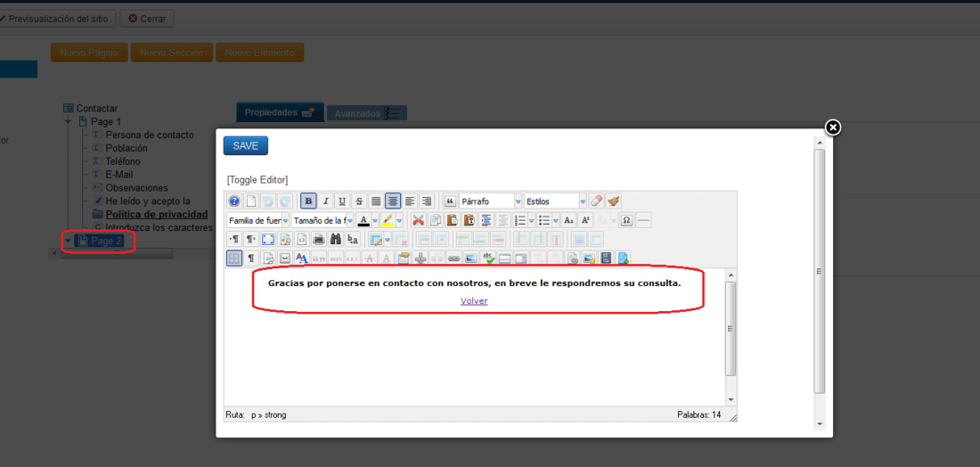This screenshot has width=980, height=467.
Task: Insert a blockquote
Action: tap(449, 201)
